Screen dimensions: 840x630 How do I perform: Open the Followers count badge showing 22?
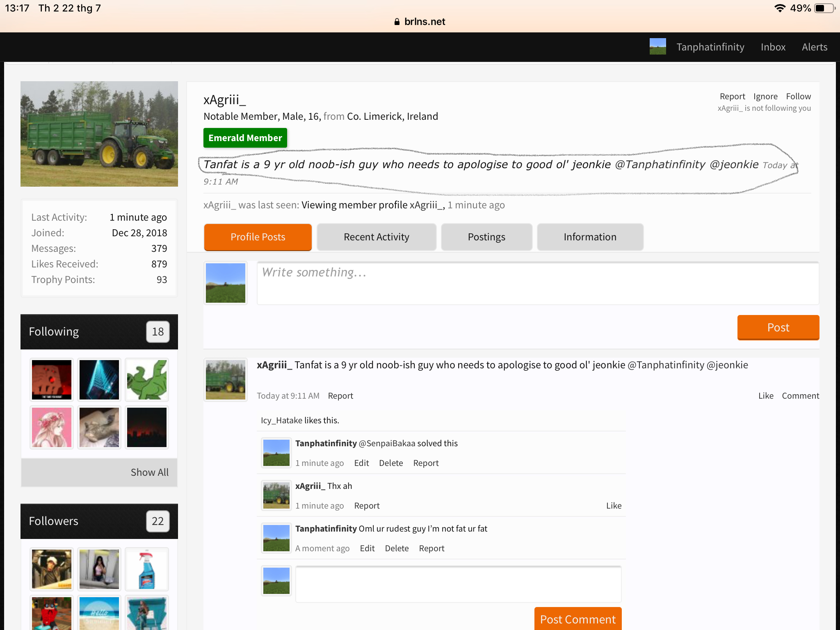[158, 521]
